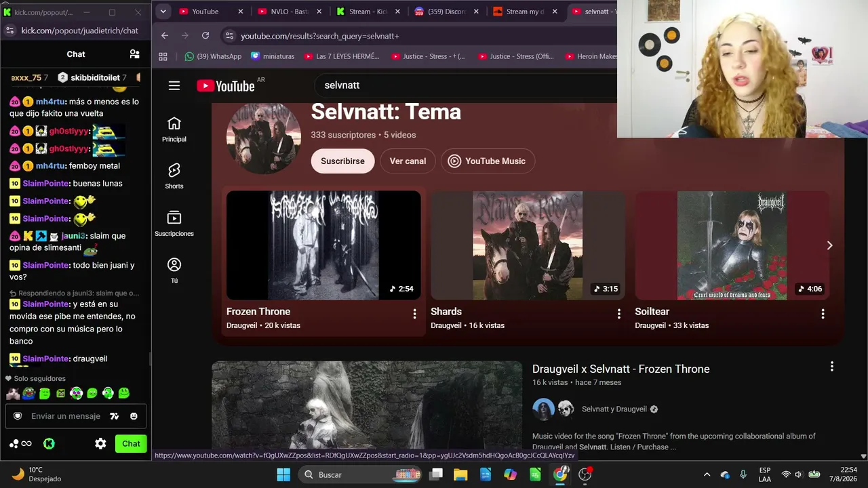Close the NVLO - Basta tab
The width and height of the screenshot is (868, 488).
click(319, 12)
